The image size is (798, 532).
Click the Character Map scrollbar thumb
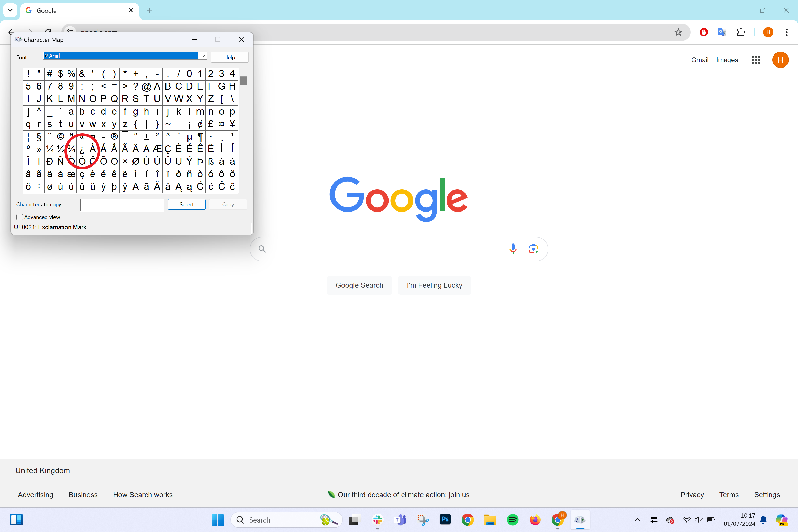[x=244, y=81]
